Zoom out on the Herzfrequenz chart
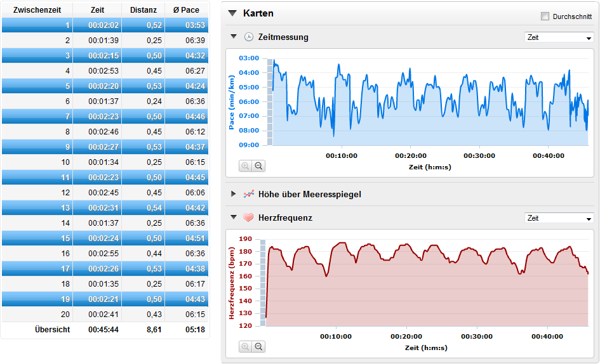The height and width of the screenshot is (364, 600). click(x=258, y=347)
